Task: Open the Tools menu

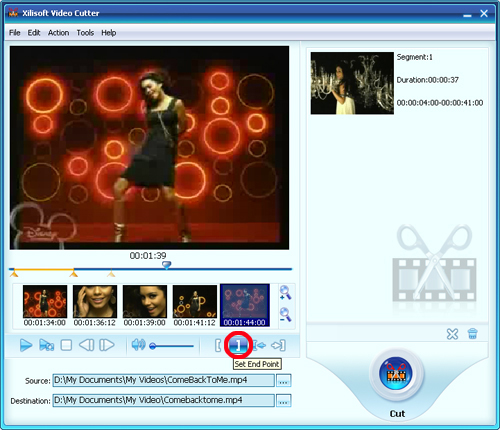Action: click(x=85, y=33)
